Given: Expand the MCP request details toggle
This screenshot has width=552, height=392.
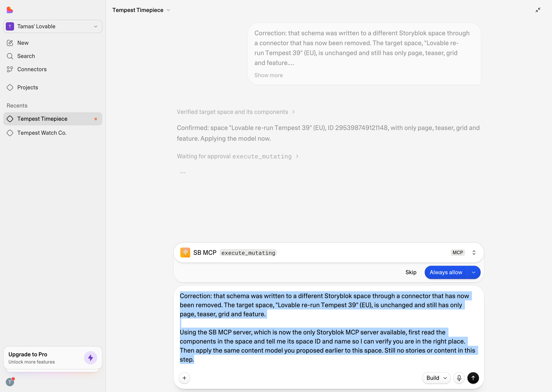Looking at the screenshot, I should [x=474, y=253].
